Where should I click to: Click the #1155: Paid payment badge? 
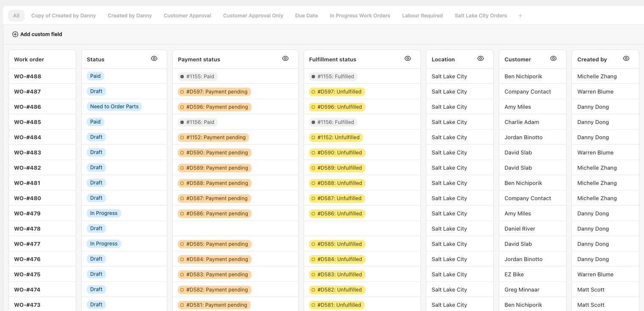197,77
